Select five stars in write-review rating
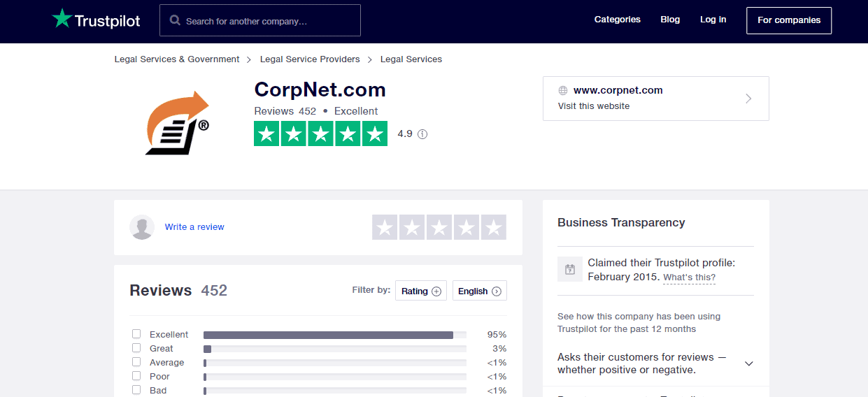Image resolution: width=868 pixels, height=397 pixels. 494,227
